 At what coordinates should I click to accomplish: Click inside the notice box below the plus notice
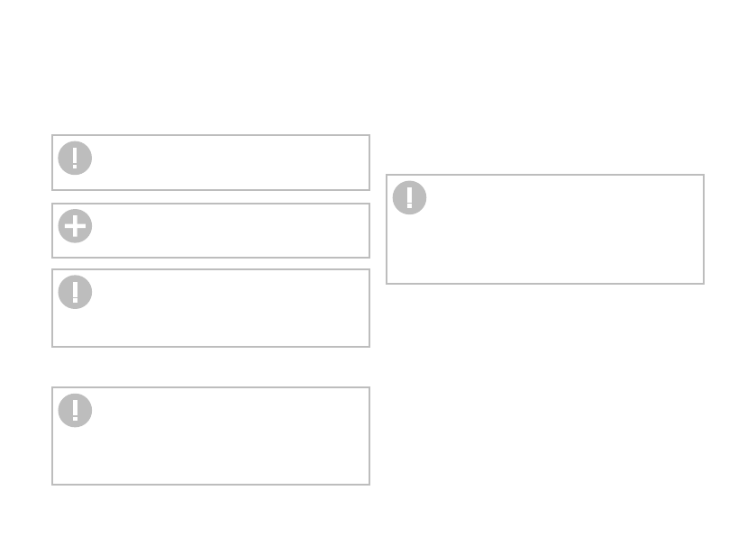225,308
